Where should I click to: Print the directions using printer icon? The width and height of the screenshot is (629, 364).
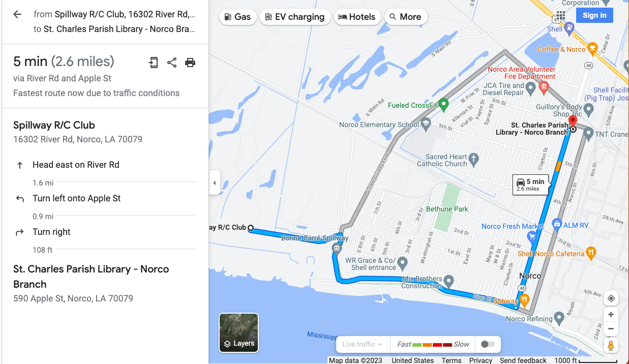coord(190,63)
